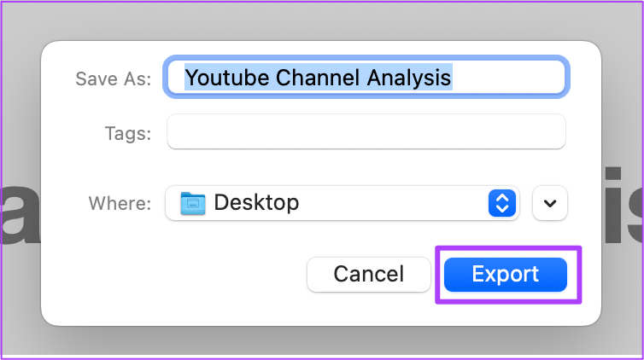
Task: Click blank dialog area left of Cancel
Action: (173, 275)
